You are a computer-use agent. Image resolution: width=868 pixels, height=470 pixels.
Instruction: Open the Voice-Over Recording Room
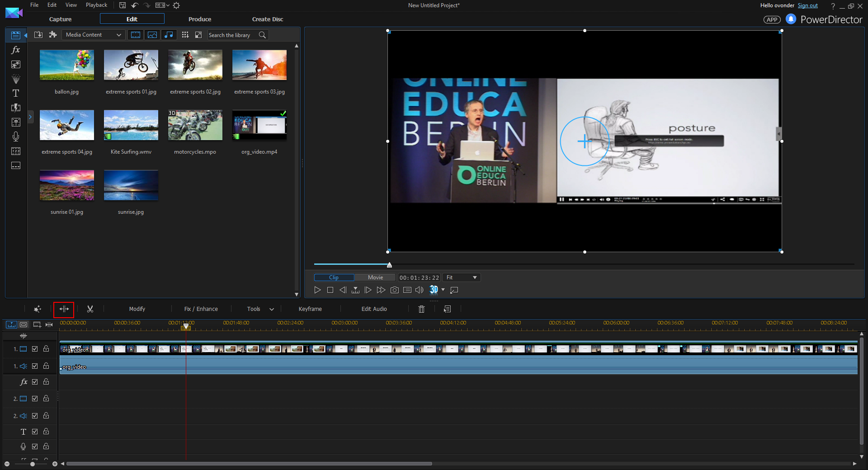click(16, 136)
